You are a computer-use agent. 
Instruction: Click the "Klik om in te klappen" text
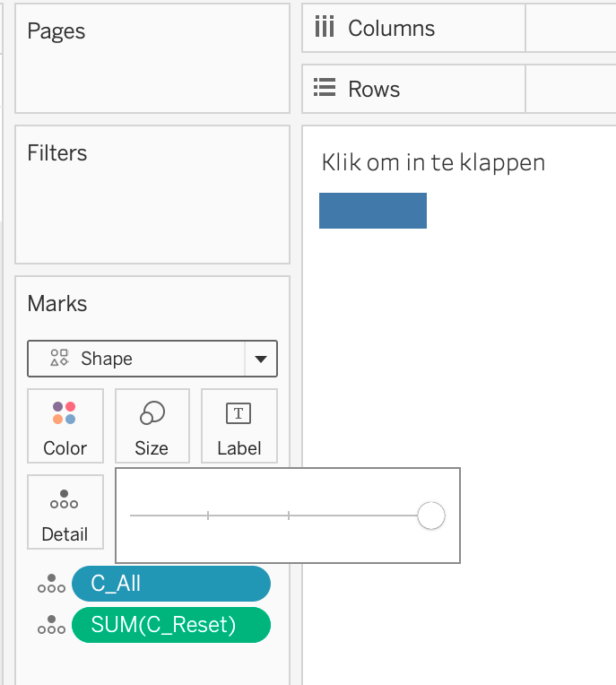tap(433, 163)
